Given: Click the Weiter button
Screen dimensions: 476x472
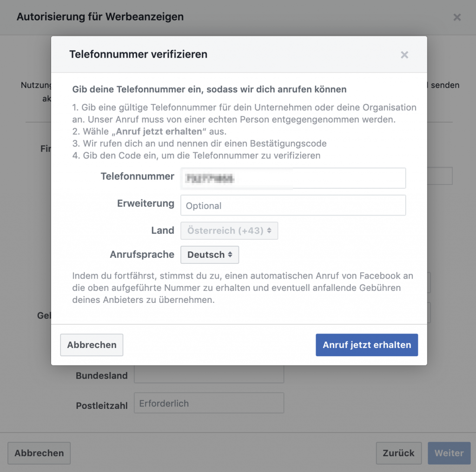Looking at the screenshot, I should click(x=449, y=453).
